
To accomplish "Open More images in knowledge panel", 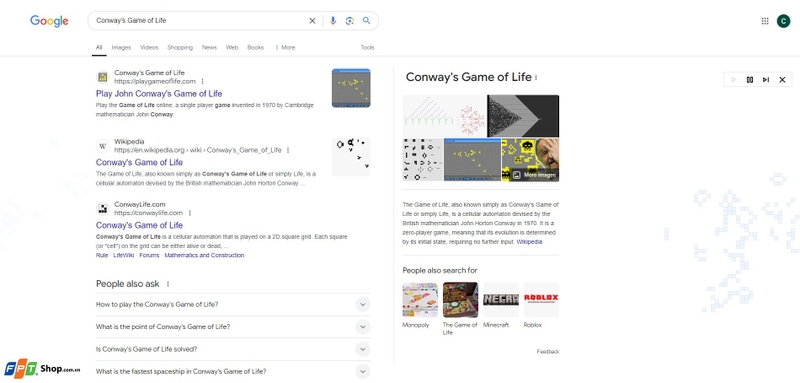I will (535, 175).
